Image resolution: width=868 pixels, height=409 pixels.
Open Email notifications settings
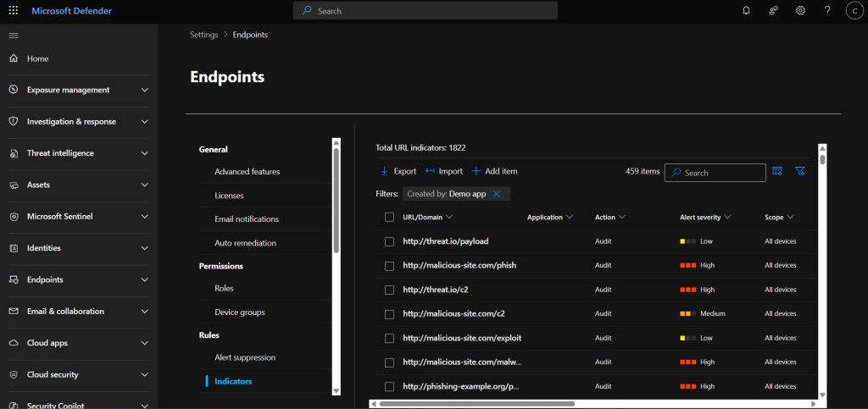(x=247, y=219)
